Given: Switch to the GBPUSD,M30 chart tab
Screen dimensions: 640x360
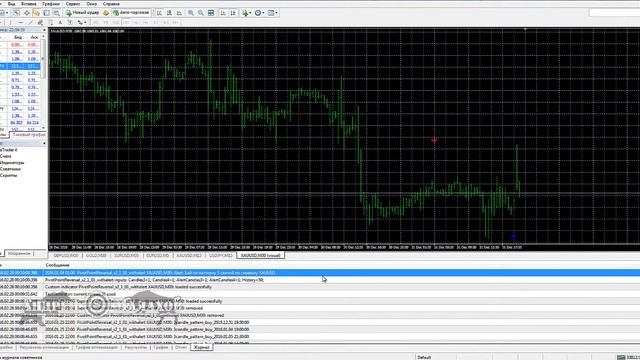Looking at the screenshot, I should (x=66, y=256).
